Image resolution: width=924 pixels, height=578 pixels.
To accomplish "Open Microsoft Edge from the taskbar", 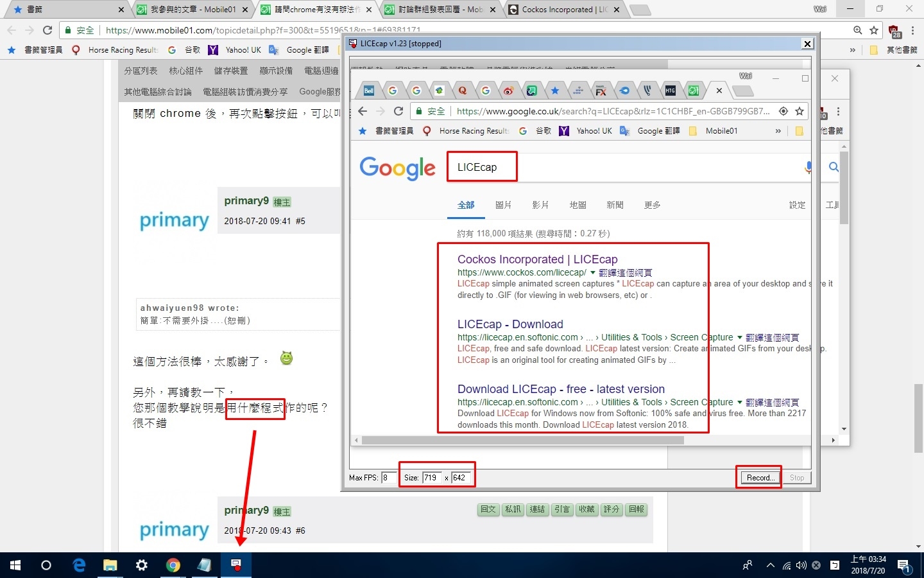I will [79, 565].
